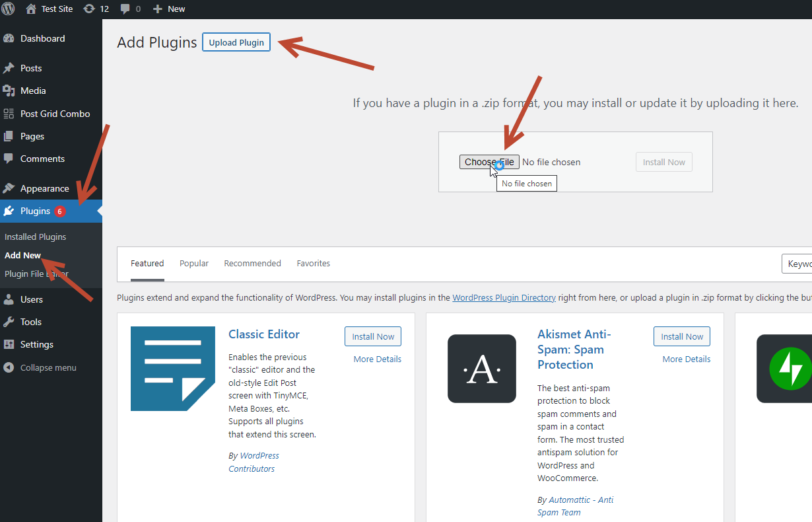The width and height of the screenshot is (812, 522).
Task: Select the Add New plugins submenu
Action: coord(22,255)
